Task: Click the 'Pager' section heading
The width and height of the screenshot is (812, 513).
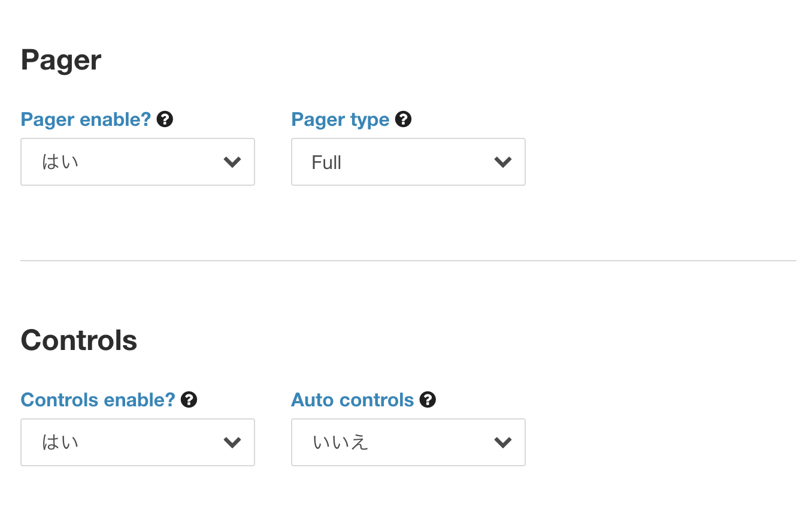Action: click(61, 60)
